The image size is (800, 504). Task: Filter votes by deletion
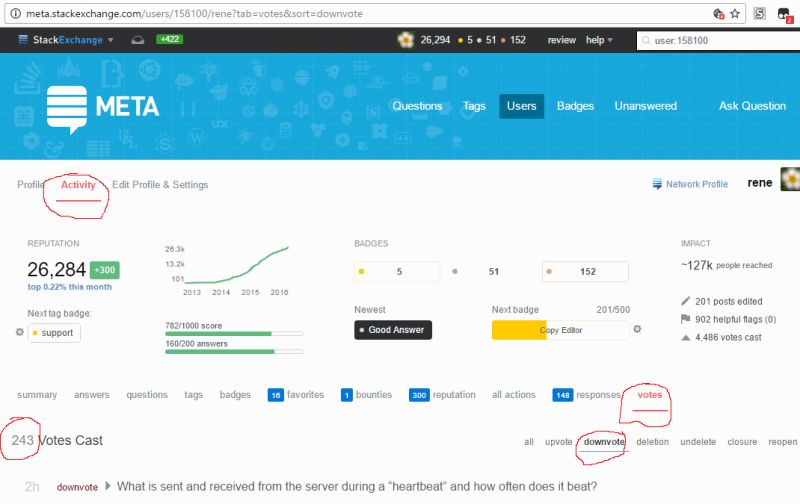pos(653,442)
